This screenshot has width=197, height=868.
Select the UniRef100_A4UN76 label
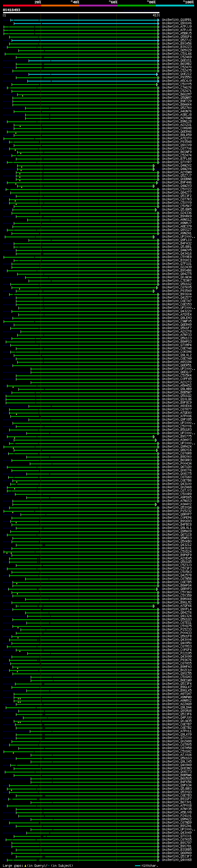pyautogui.click(x=176, y=111)
